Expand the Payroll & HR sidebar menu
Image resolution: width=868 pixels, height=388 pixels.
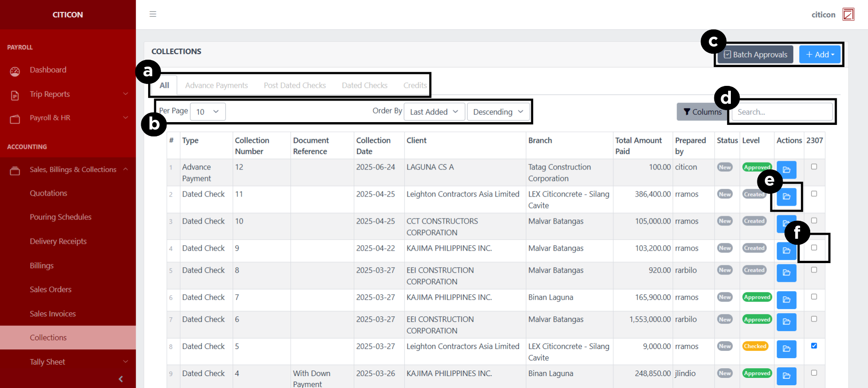click(x=68, y=118)
